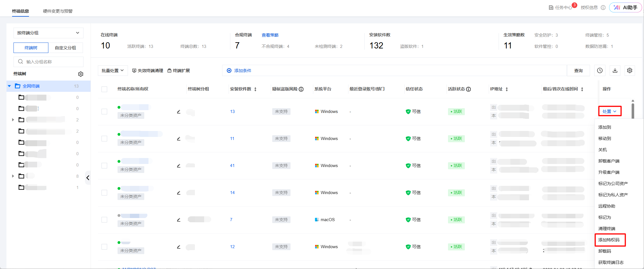Toggle the select-all checkbox in table header

[104, 89]
